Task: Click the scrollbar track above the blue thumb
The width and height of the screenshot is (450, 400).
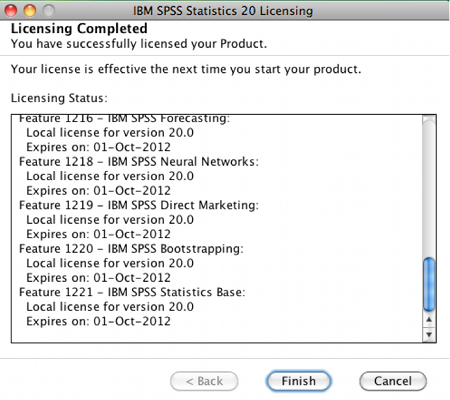Action: tap(429, 187)
